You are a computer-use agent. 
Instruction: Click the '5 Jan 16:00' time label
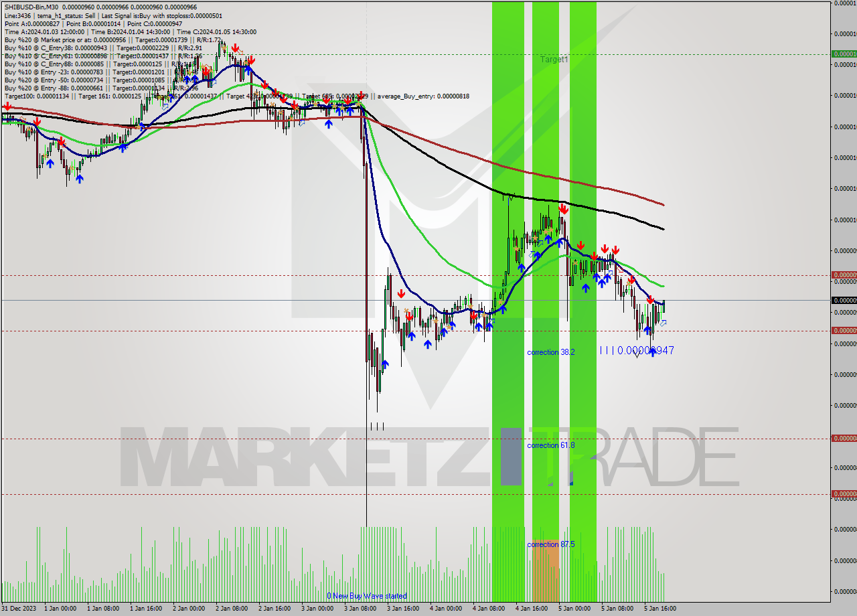[x=660, y=609]
